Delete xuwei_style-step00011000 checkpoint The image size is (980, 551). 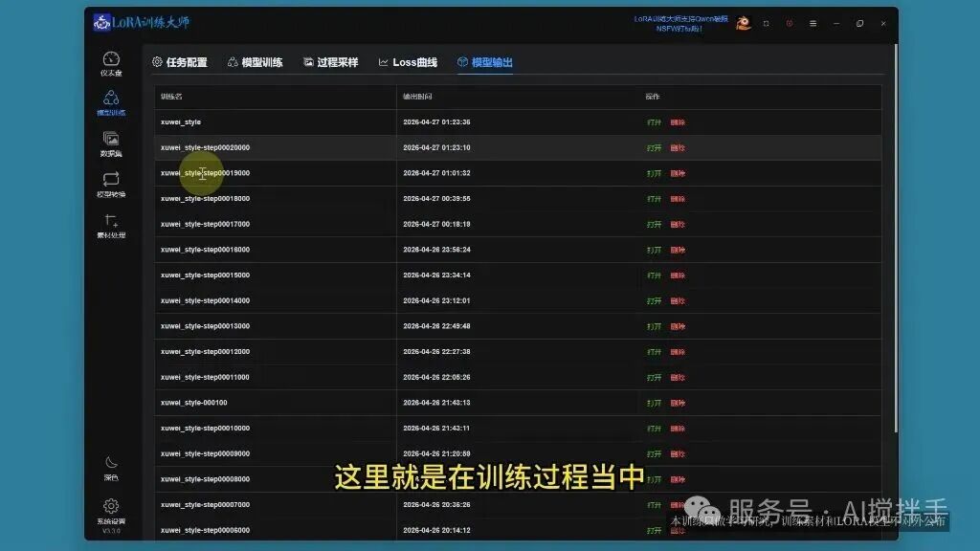tap(678, 378)
